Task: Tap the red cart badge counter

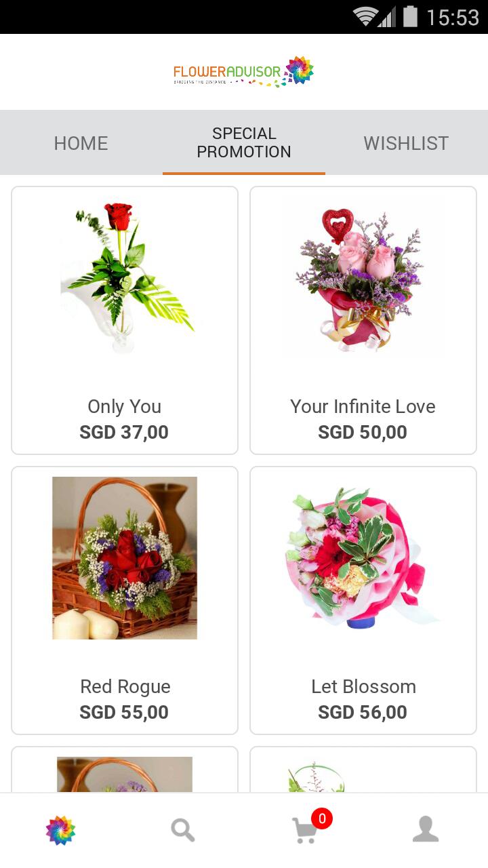Action: pyautogui.click(x=322, y=818)
